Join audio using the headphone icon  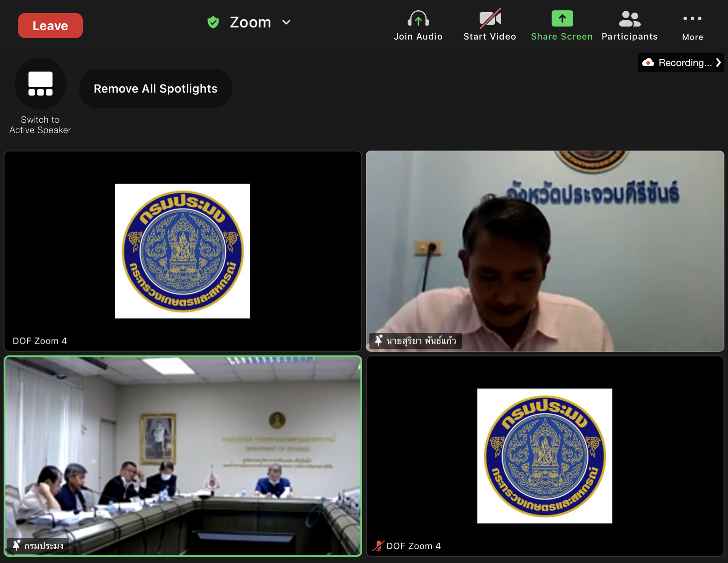[418, 18]
